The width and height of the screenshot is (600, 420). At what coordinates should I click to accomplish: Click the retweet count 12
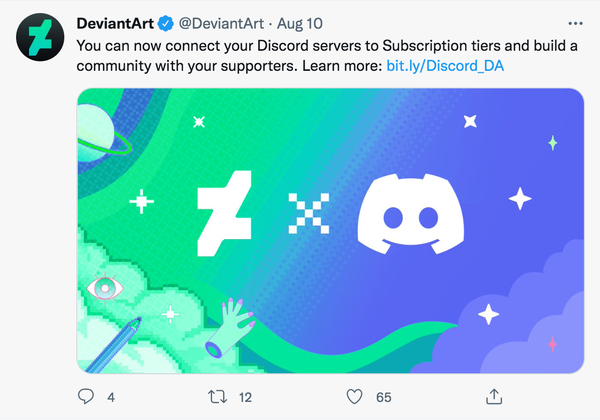[245, 397]
